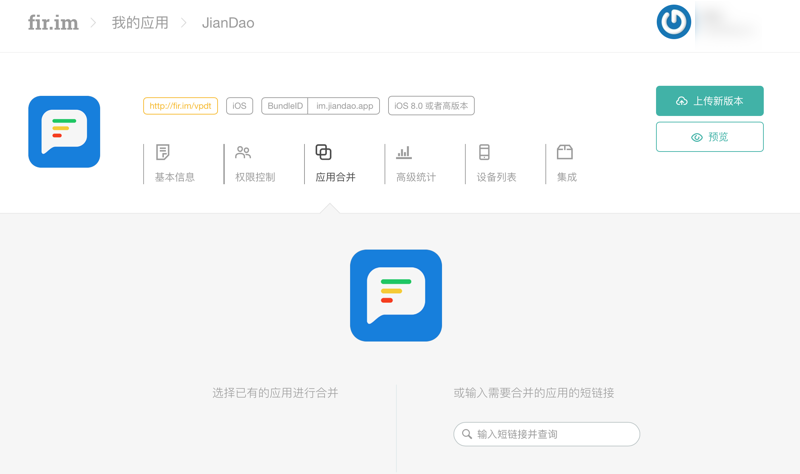The image size is (800, 474).
Task: Open the 高级统计 tab
Action: click(x=416, y=177)
